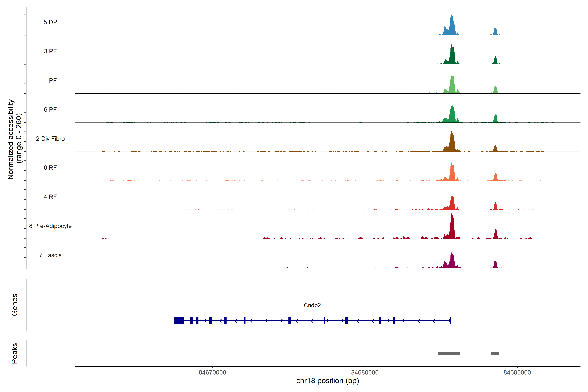Select the 6 PF track label

50,109
